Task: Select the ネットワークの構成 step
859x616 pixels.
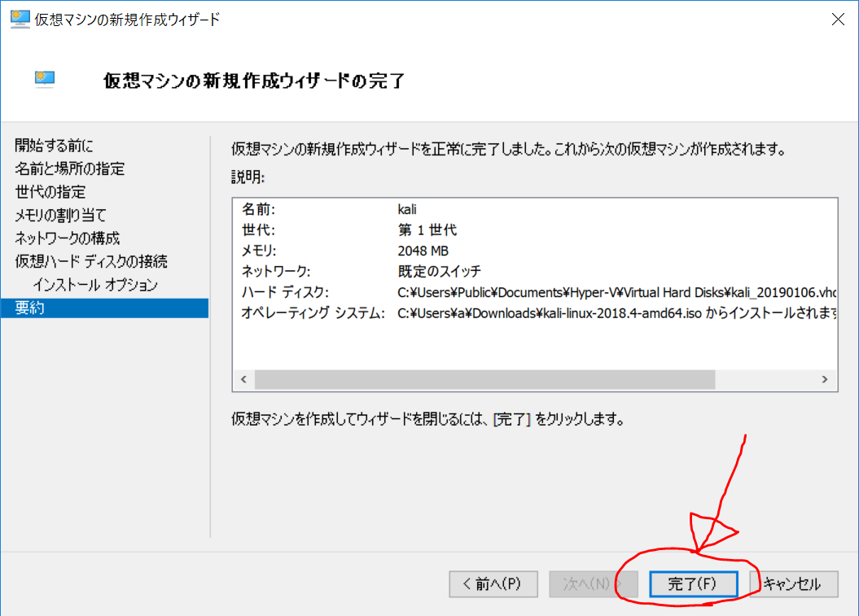Action: (x=68, y=238)
